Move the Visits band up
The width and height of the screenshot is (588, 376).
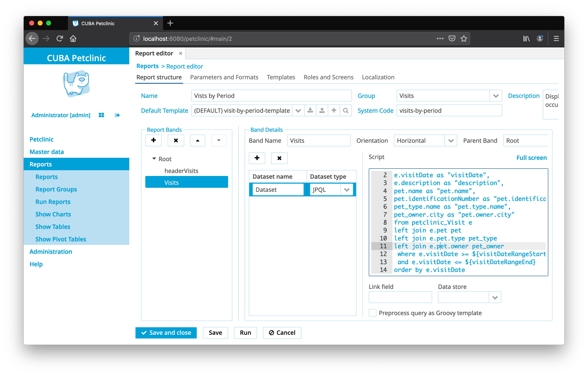tap(197, 140)
